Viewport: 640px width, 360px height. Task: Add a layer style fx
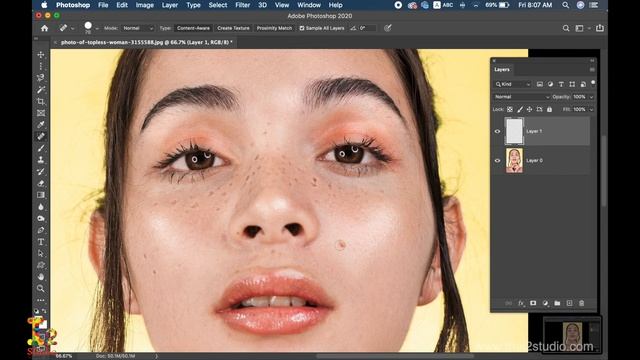pos(521,303)
